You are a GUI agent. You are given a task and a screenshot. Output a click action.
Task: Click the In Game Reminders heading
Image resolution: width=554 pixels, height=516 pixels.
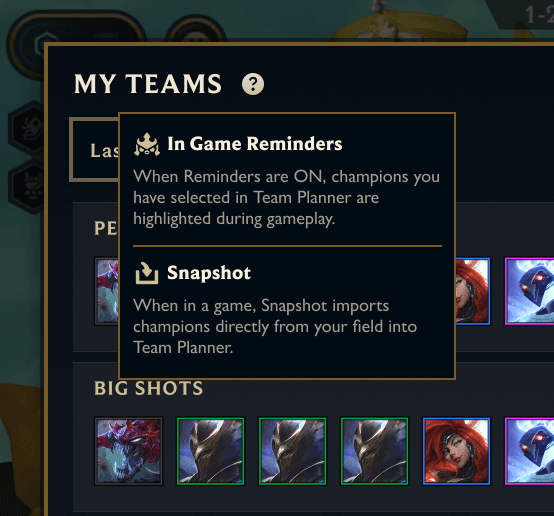click(x=255, y=144)
